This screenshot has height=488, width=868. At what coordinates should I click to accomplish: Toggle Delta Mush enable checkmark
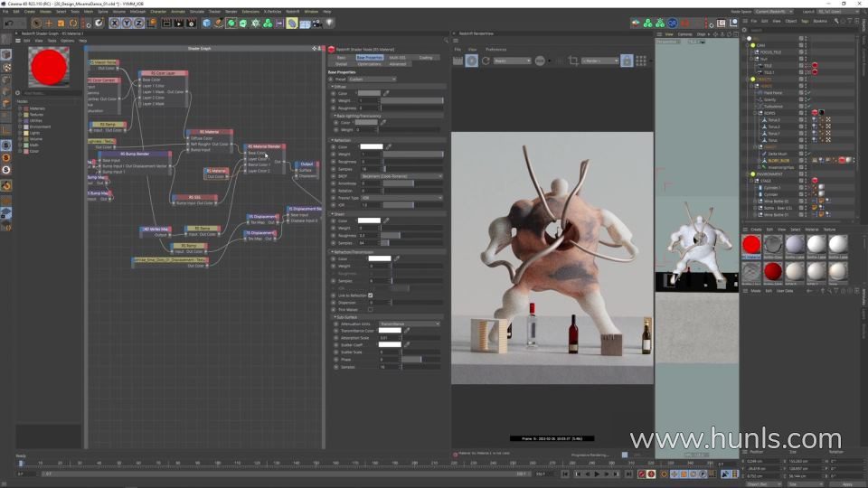click(x=808, y=154)
